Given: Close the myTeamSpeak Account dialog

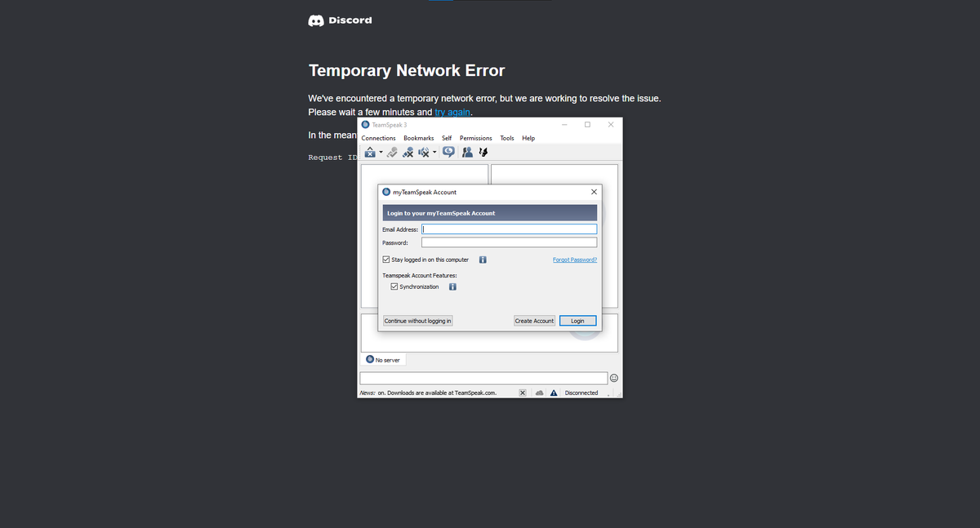Looking at the screenshot, I should (x=594, y=192).
